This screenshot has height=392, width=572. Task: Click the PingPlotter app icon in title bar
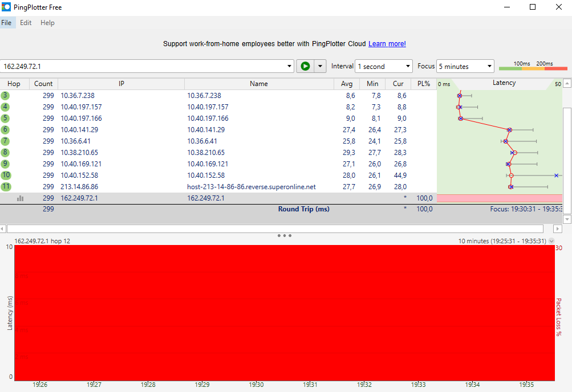pos(6,7)
